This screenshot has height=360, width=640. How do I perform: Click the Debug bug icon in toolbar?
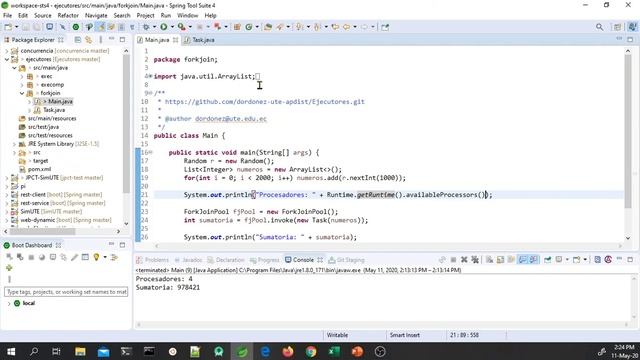146,27
